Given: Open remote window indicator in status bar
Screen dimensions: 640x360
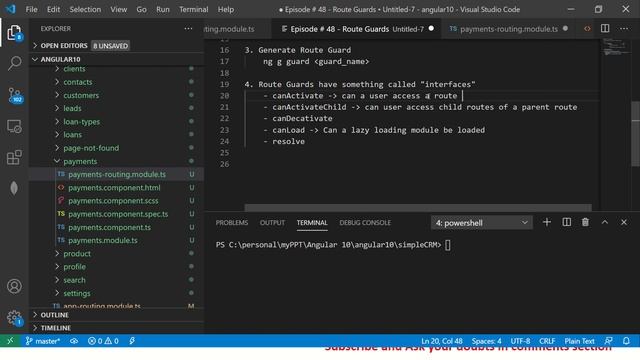Looking at the screenshot, I should [x=10, y=341].
